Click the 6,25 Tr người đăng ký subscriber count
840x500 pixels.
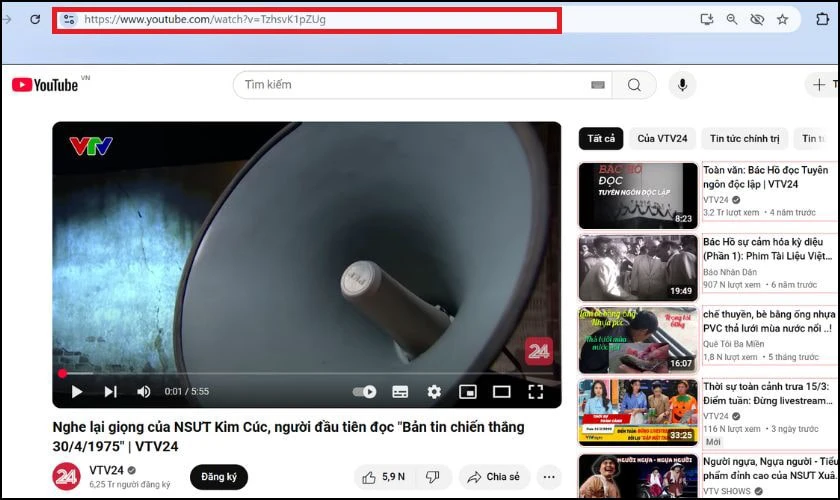[x=130, y=484]
